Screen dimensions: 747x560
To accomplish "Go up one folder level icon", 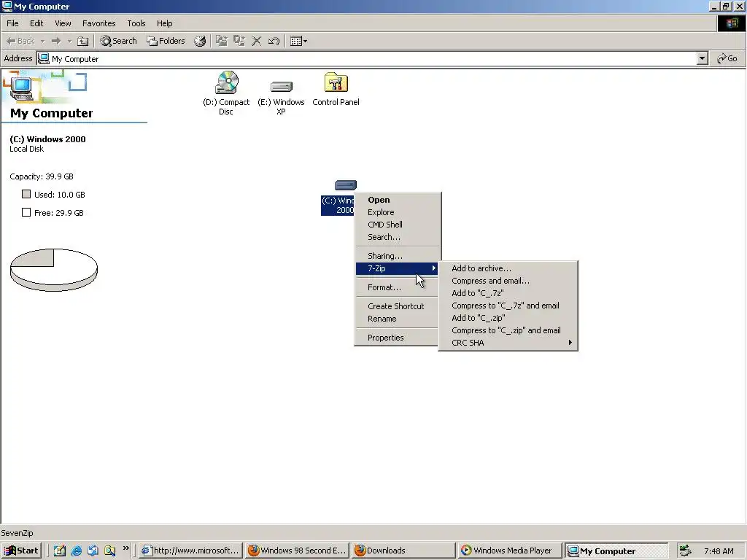I will 83,41.
